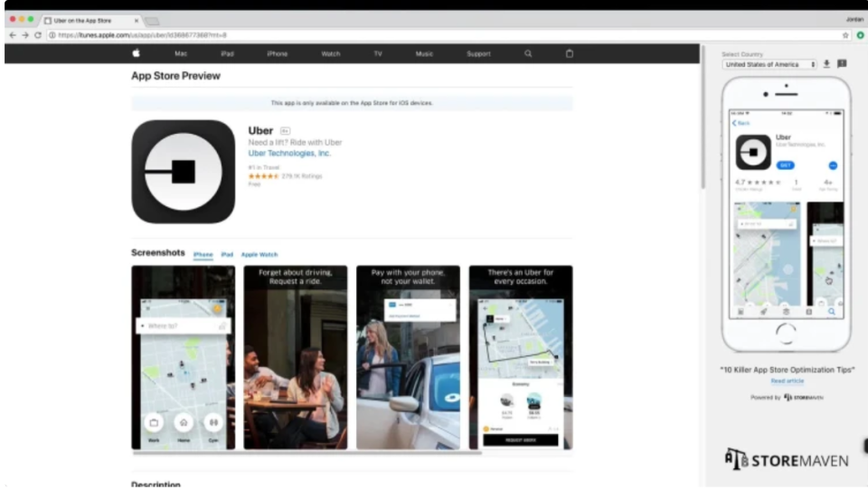
Task: Click the '#1 in Travel' ranking text
Action: point(263,167)
